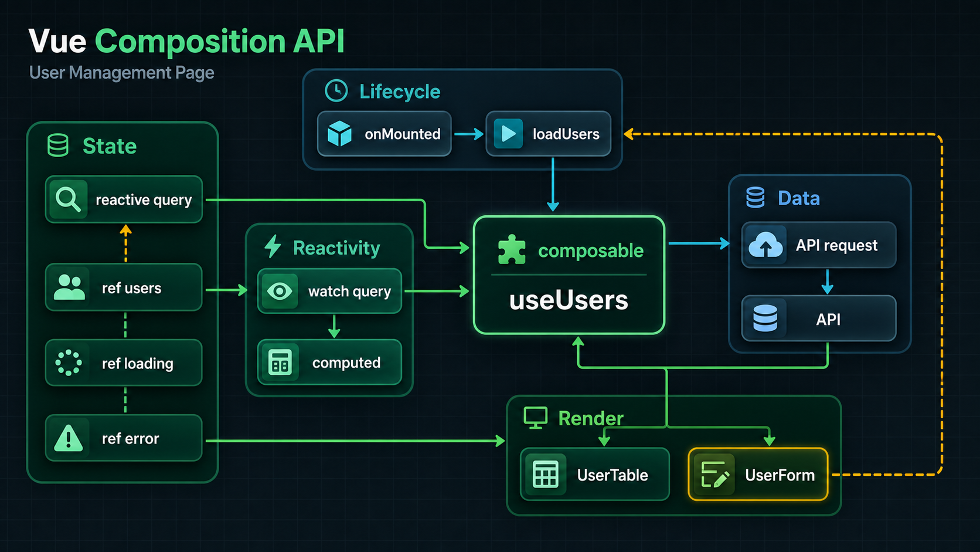Select the ref users label
Screen dimensions: 980x552
coord(131,288)
